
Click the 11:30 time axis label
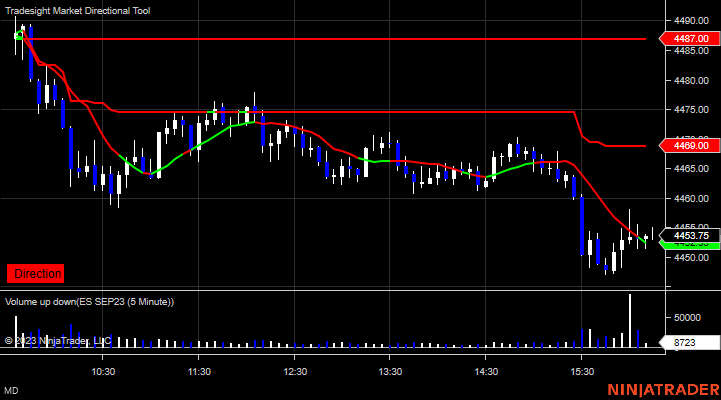199,371
